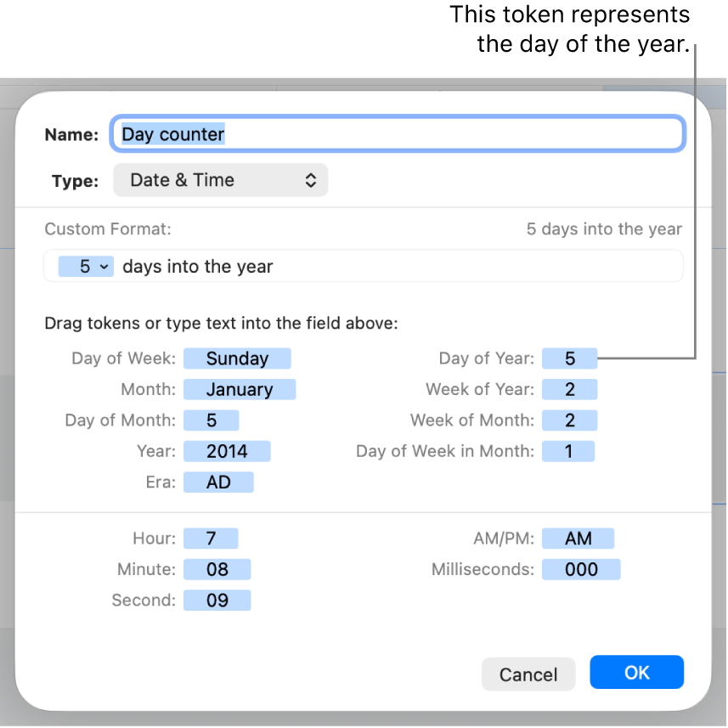This screenshot has height=728, width=728.
Task: Select the Year token "2014"
Action: tap(227, 451)
